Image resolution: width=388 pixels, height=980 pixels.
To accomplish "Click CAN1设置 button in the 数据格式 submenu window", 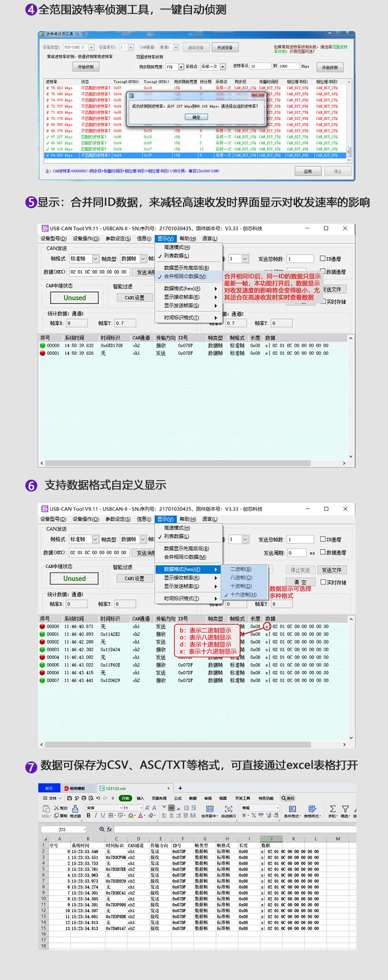I will pyautogui.click(x=134, y=579).
